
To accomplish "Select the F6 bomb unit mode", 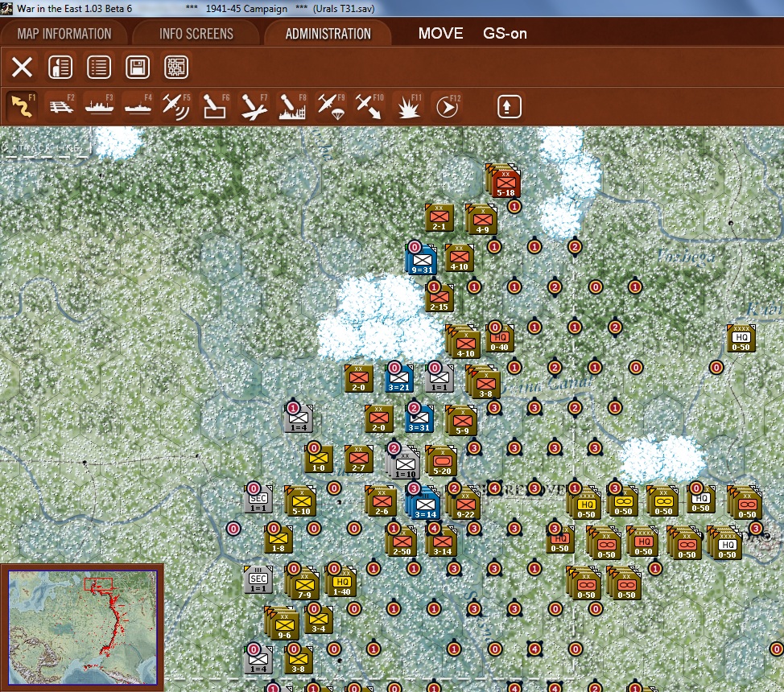I will 215,106.
